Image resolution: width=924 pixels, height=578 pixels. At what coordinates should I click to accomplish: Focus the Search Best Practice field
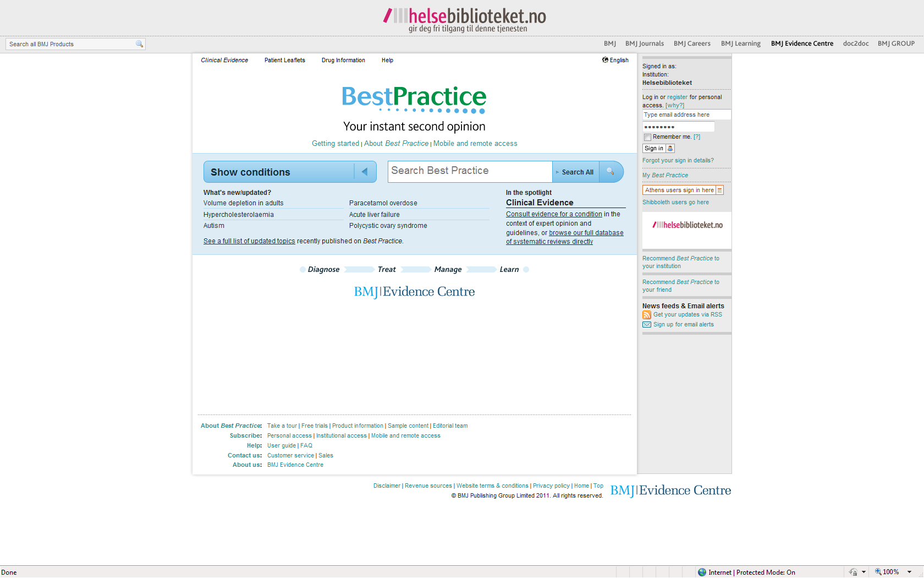pos(470,171)
